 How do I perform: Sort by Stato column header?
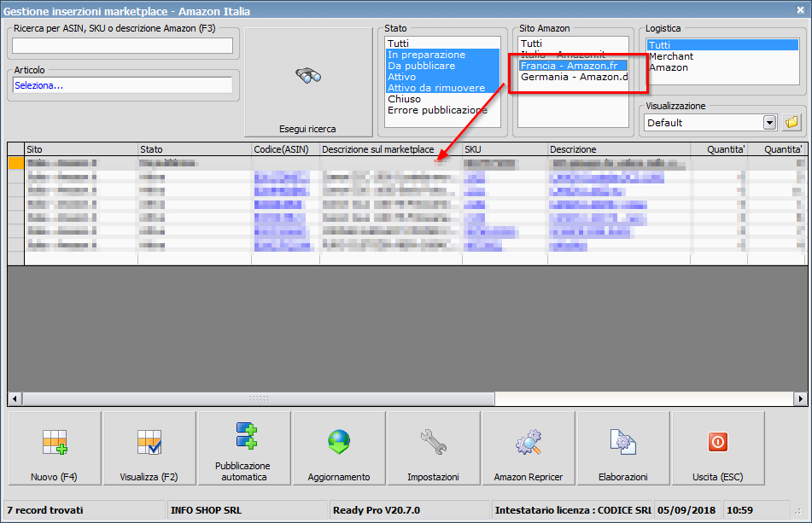click(195, 149)
